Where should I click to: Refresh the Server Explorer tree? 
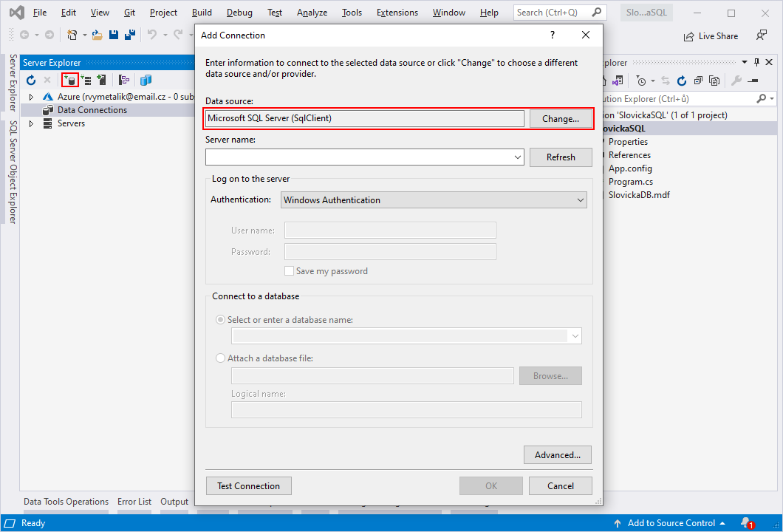(31, 80)
